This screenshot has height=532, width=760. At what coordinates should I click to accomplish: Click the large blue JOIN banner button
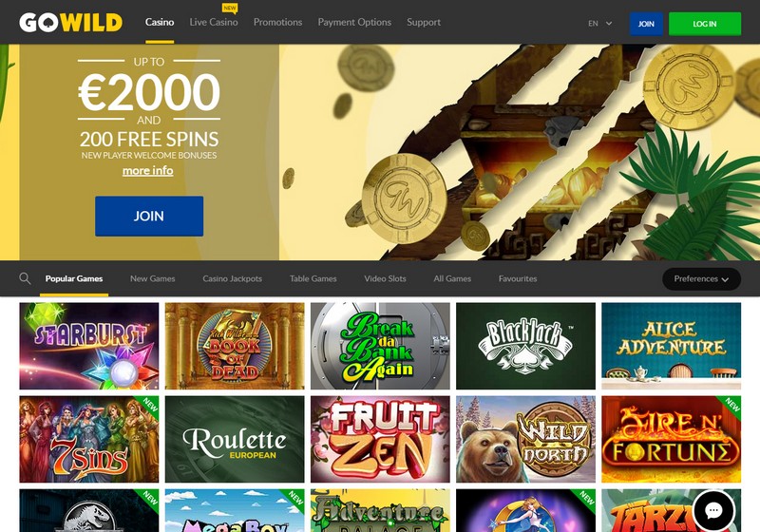click(149, 216)
